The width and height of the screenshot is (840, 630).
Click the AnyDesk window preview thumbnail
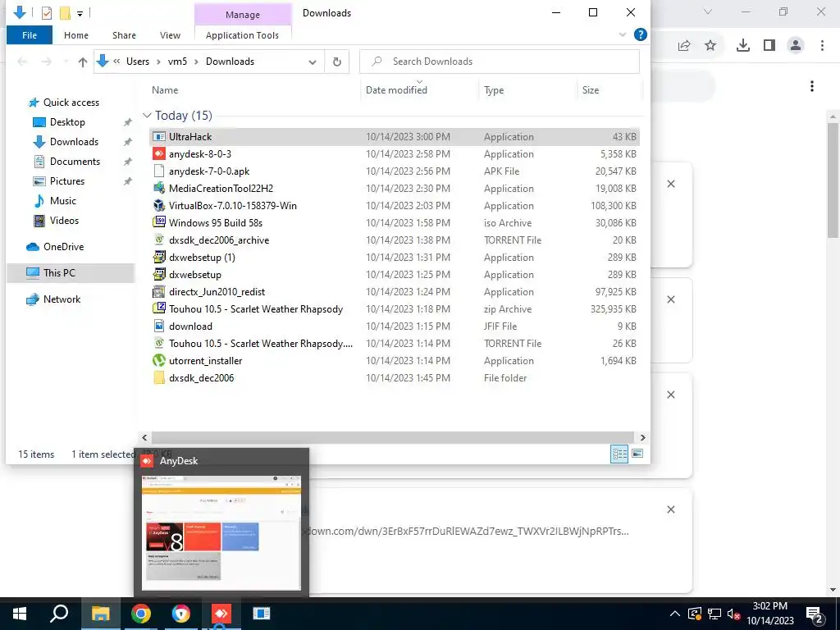click(221, 532)
